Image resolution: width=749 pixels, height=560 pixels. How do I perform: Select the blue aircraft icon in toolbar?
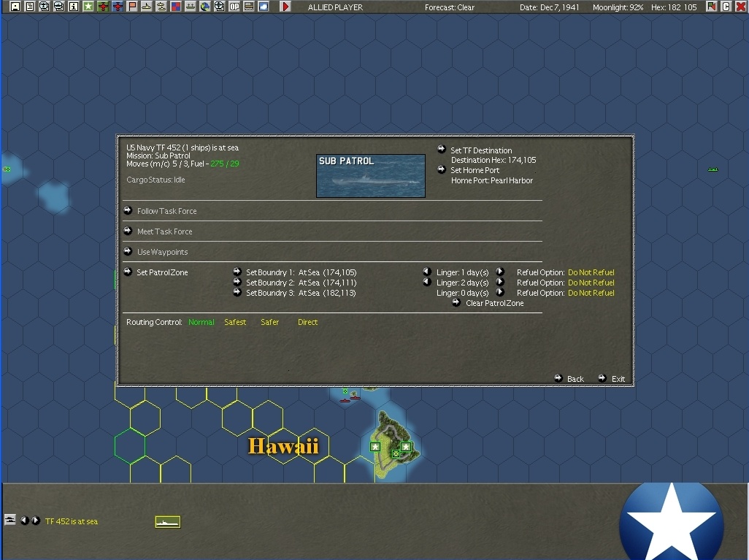pos(118,7)
